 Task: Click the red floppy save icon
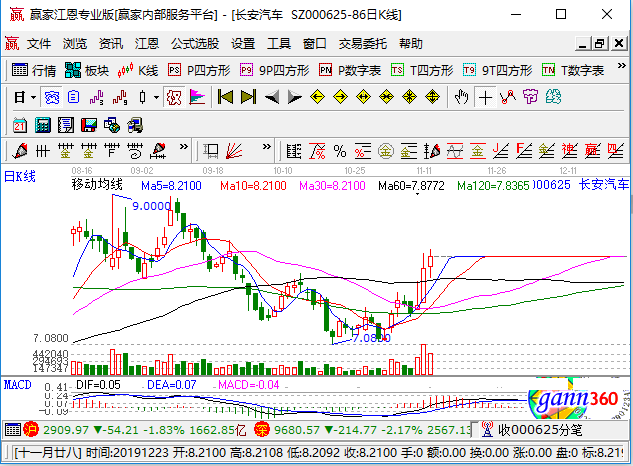point(89,126)
